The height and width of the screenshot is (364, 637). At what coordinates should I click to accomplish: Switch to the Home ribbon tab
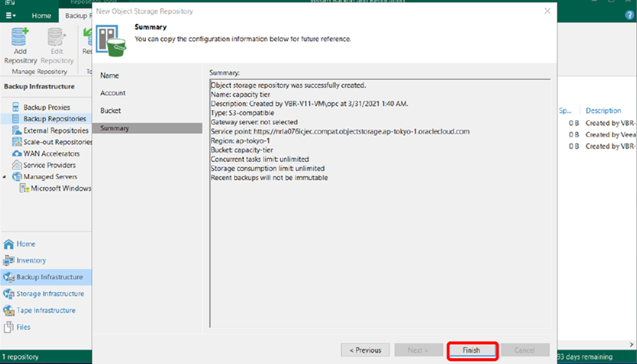(x=41, y=15)
